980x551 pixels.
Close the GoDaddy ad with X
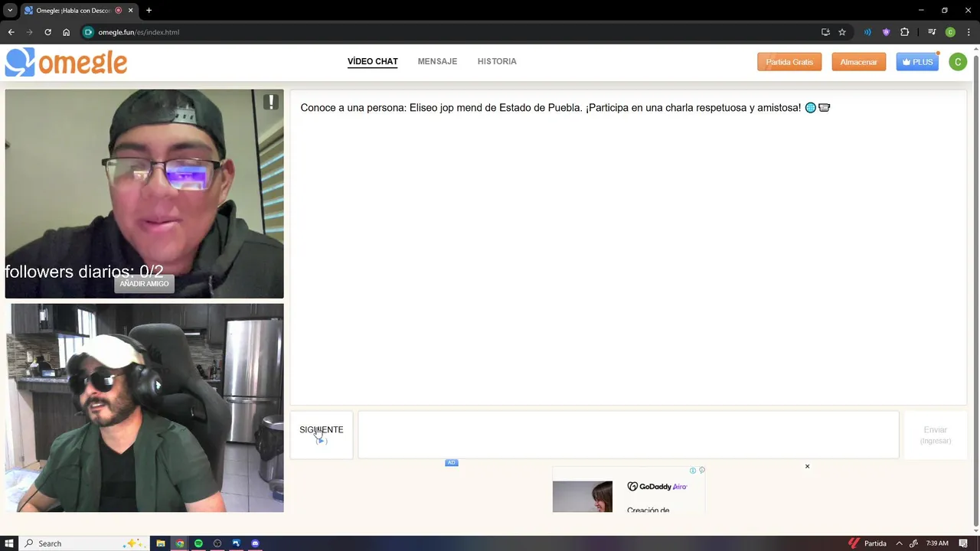[807, 466]
